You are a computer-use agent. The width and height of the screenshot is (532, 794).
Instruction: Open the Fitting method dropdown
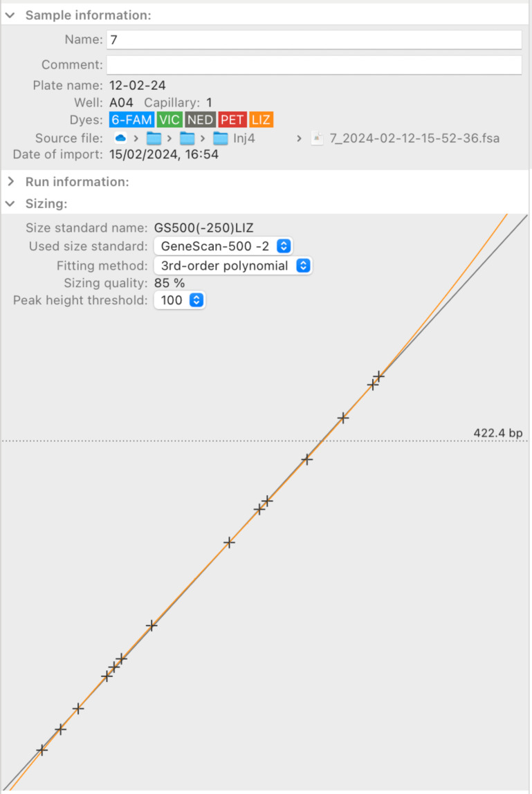click(x=232, y=266)
